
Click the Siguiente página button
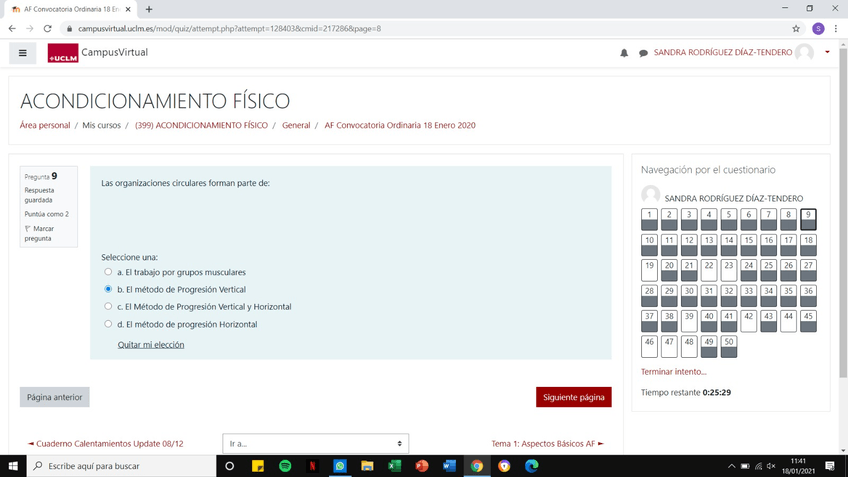573,397
